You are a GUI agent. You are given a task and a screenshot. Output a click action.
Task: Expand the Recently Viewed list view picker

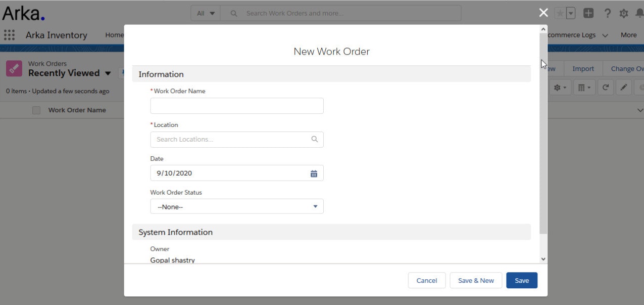[x=108, y=73]
